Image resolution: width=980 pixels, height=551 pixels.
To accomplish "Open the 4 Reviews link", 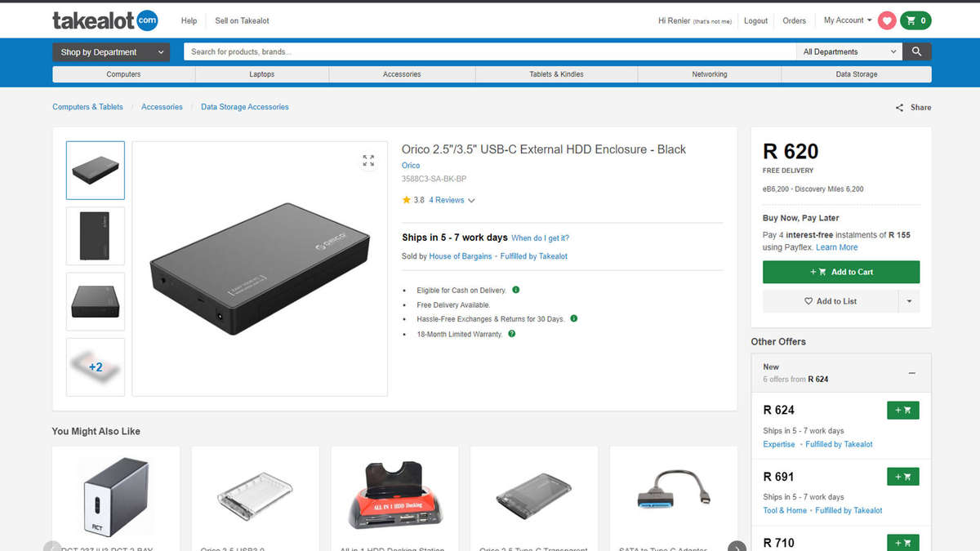I will [447, 199].
